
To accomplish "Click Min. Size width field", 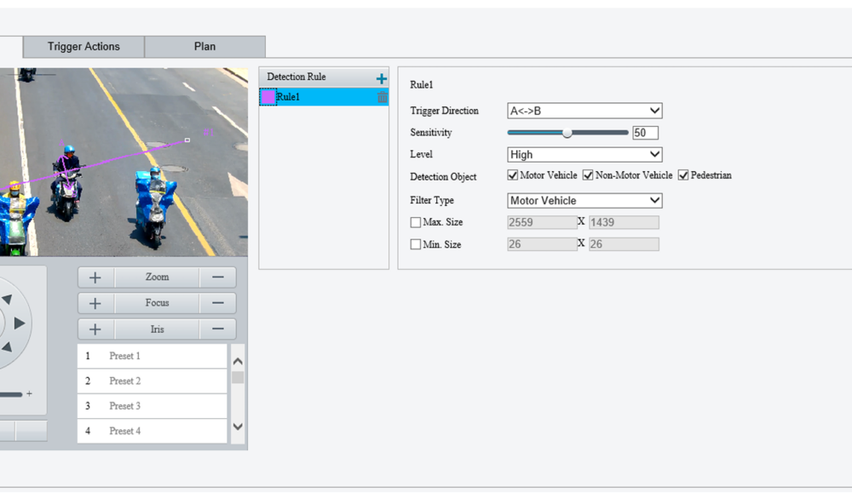I will 542,244.
